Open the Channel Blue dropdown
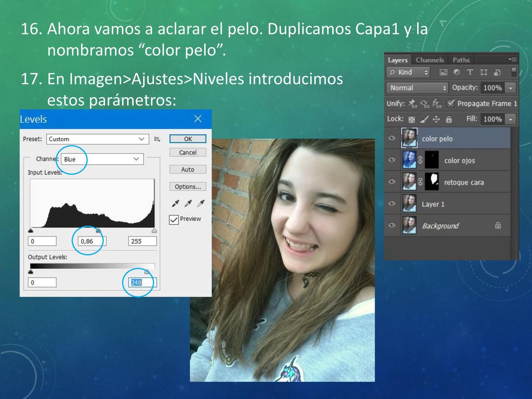 [102, 159]
